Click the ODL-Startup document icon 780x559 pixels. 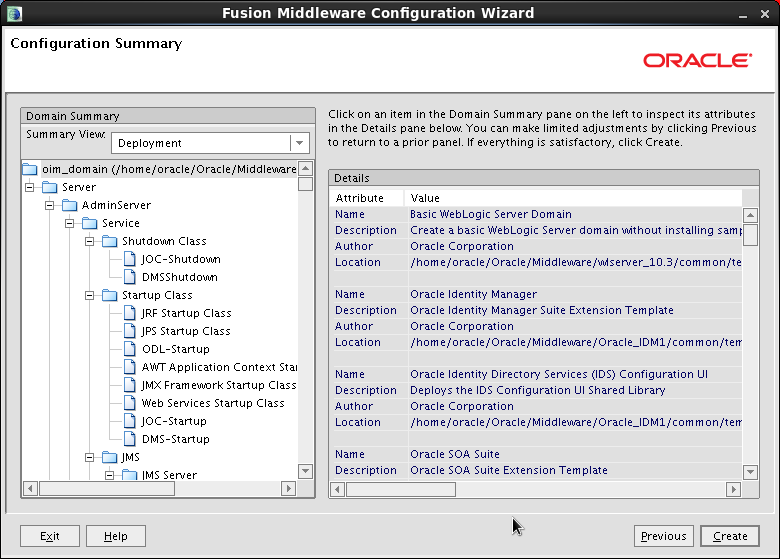[x=129, y=349]
